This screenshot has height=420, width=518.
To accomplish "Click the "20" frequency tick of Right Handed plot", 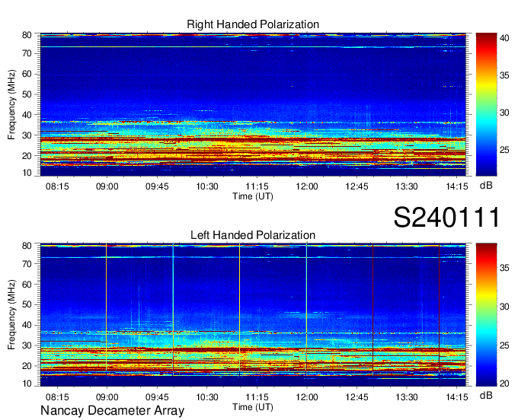I will coord(27,156).
